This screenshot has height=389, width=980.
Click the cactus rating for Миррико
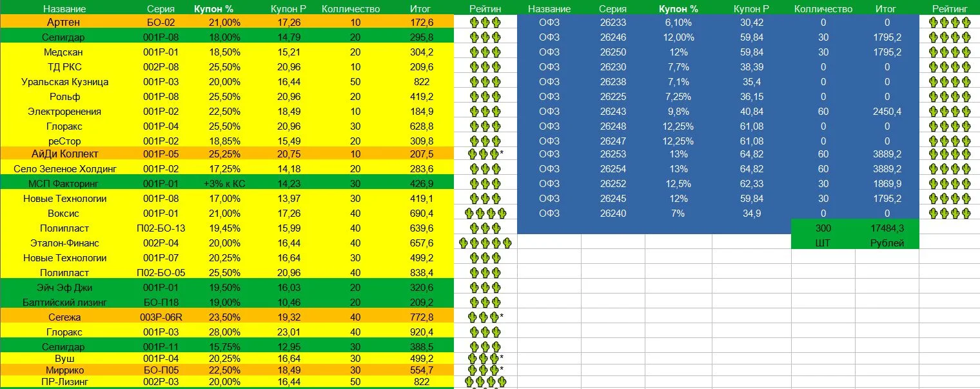pos(485,370)
